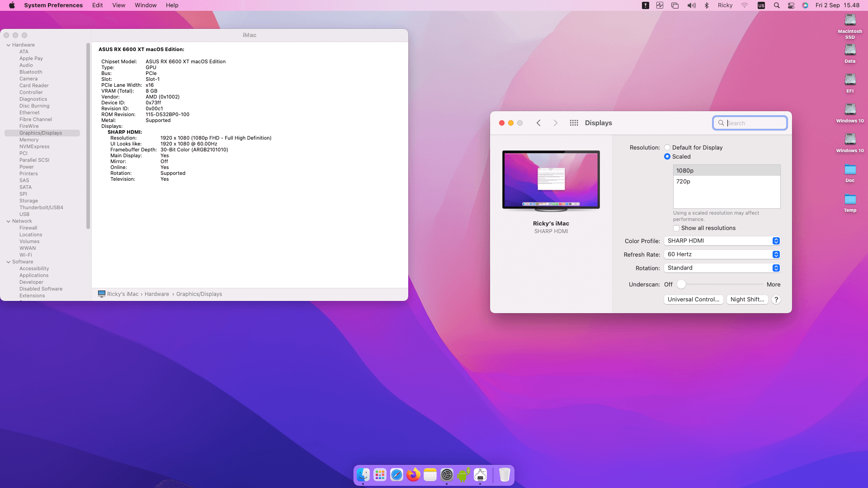Open the help question mark button
This screenshot has height=488, width=868.
pyautogui.click(x=776, y=300)
